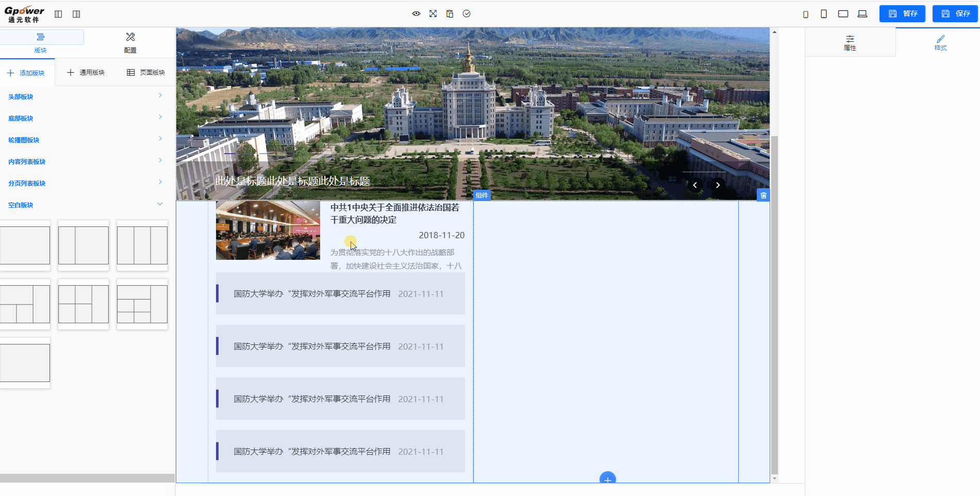Image resolution: width=980 pixels, height=496 pixels.
Task: Switch to laptop preview mode
Action: (862, 14)
